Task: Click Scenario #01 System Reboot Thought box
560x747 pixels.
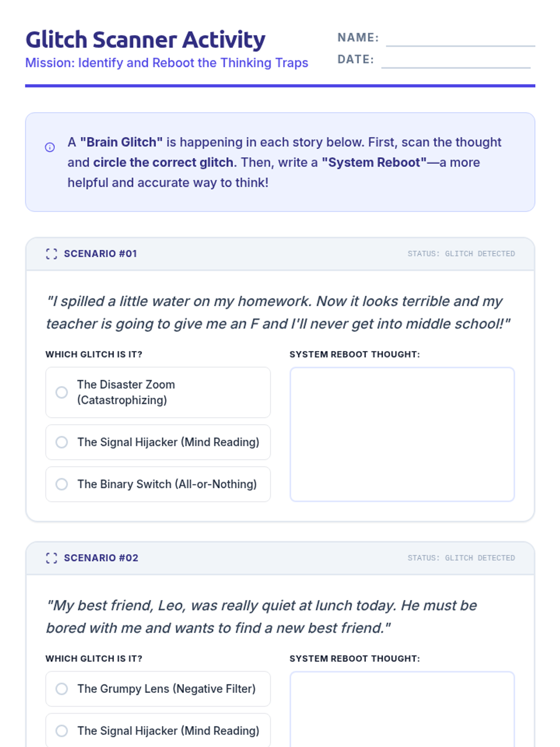Action: [402, 434]
